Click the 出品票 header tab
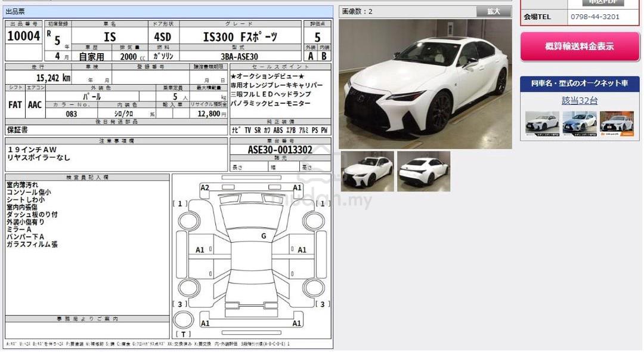The width and height of the screenshot is (644, 352). [x=15, y=11]
